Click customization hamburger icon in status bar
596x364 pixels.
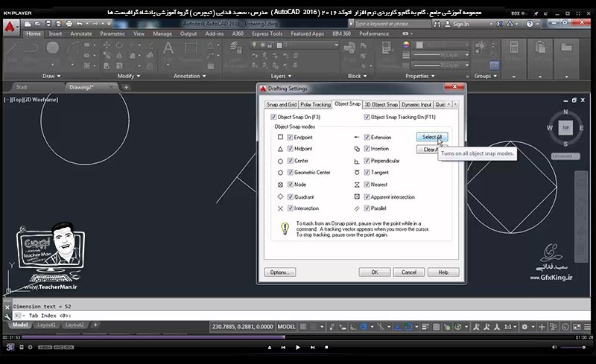pos(588,327)
